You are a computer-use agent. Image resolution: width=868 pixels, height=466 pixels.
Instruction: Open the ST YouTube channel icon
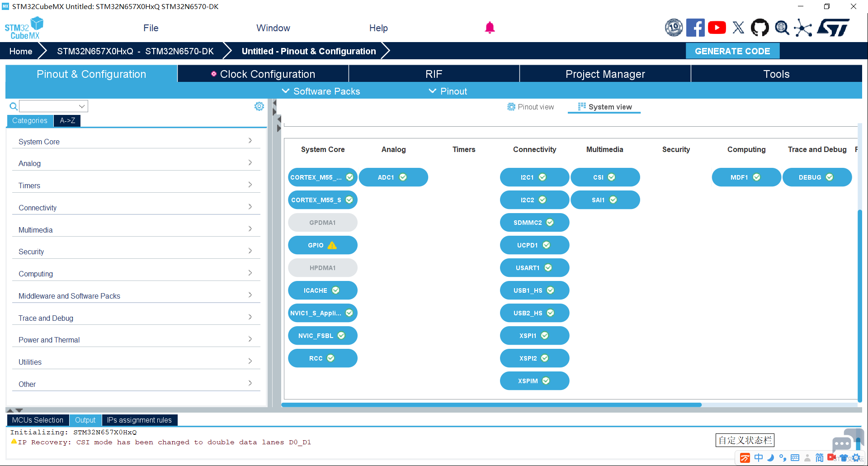coord(717,28)
